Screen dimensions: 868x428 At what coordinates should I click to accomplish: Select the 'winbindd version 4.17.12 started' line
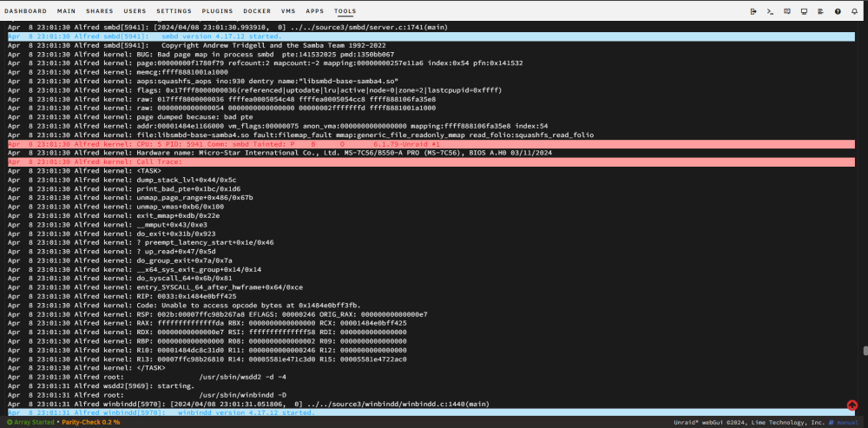coord(432,413)
